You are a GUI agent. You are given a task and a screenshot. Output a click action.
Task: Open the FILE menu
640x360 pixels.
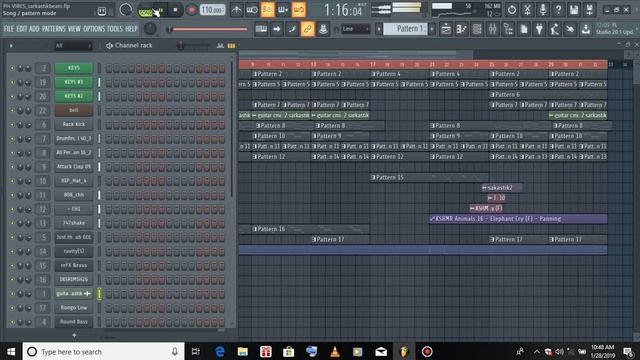click(9, 29)
